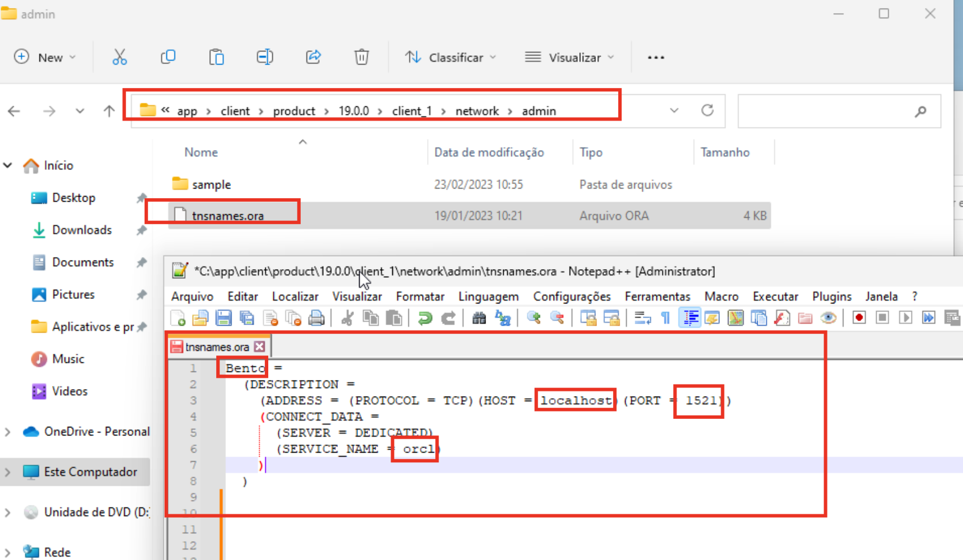The width and height of the screenshot is (963, 560).
Task: Open the Linguagem menu
Action: [488, 297]
